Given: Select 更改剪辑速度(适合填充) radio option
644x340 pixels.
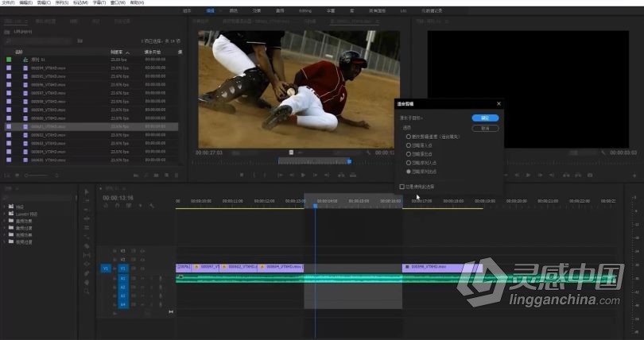Looking at the screenshot, I should point(408,137).
